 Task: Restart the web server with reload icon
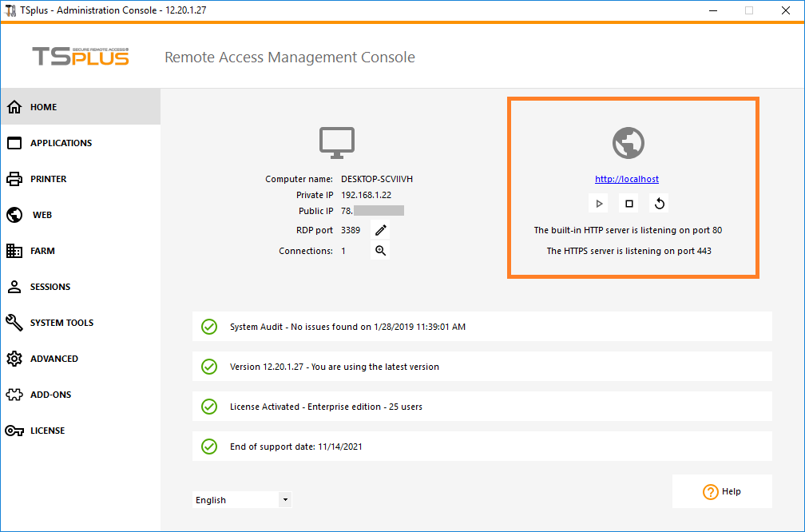(659, 204)
